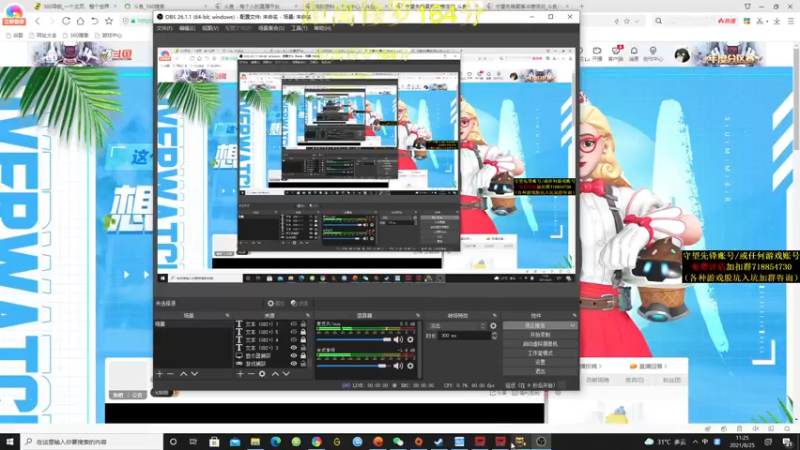800x450 pixels.
Task: Toggle lock for text source 5
Action: tap(303, 332)
